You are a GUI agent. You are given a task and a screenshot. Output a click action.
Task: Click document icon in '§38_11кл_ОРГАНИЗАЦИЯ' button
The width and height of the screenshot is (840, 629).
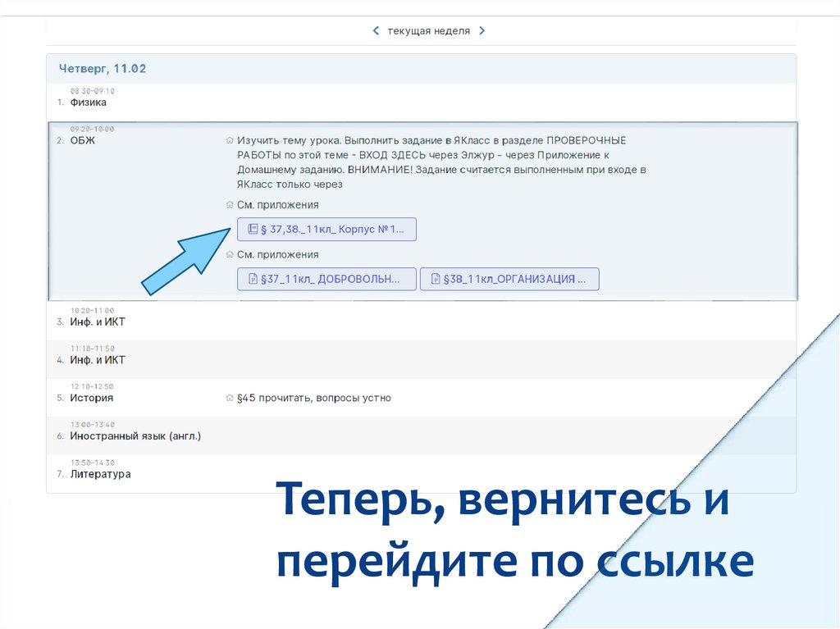coord(436,279)
